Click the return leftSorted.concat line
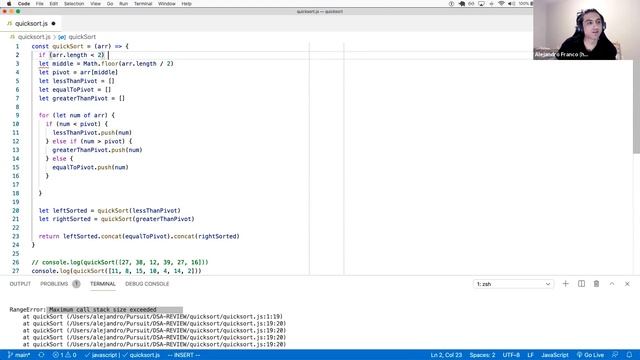Image resolution: width=640 pixels, height=360 pixels. click(x=139, y=236)
